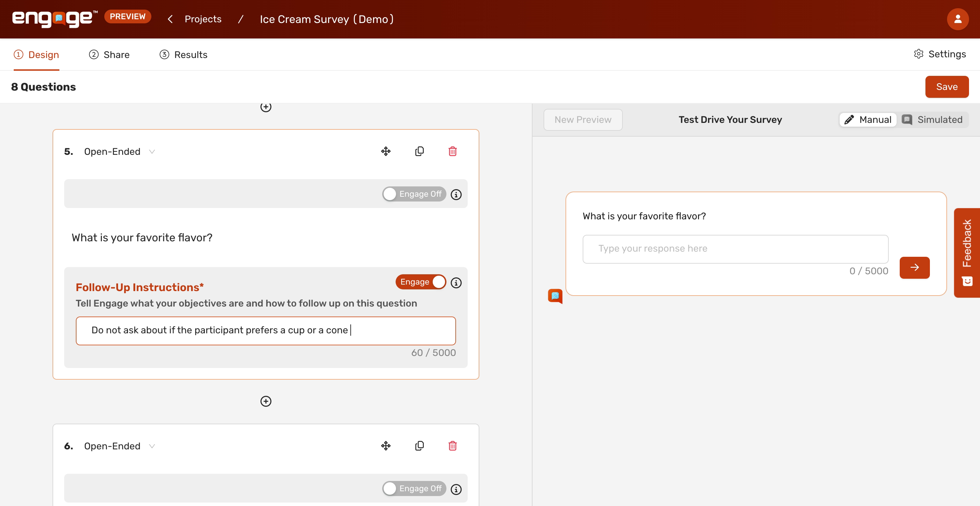Click the 'Follow-Up Instructions*' label
This screenshot has width=980, height=506.
point(140,287)
